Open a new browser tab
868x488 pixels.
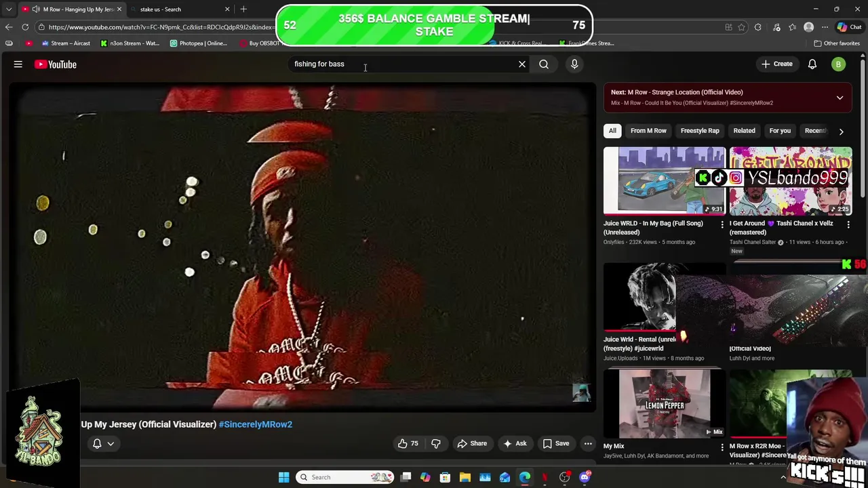click(x=243, y=9)
